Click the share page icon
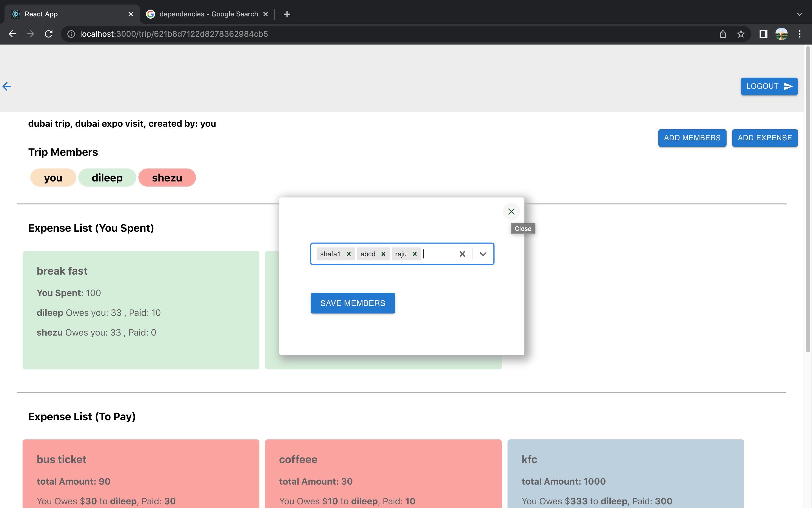812x508 pixels. pos(723,34)
